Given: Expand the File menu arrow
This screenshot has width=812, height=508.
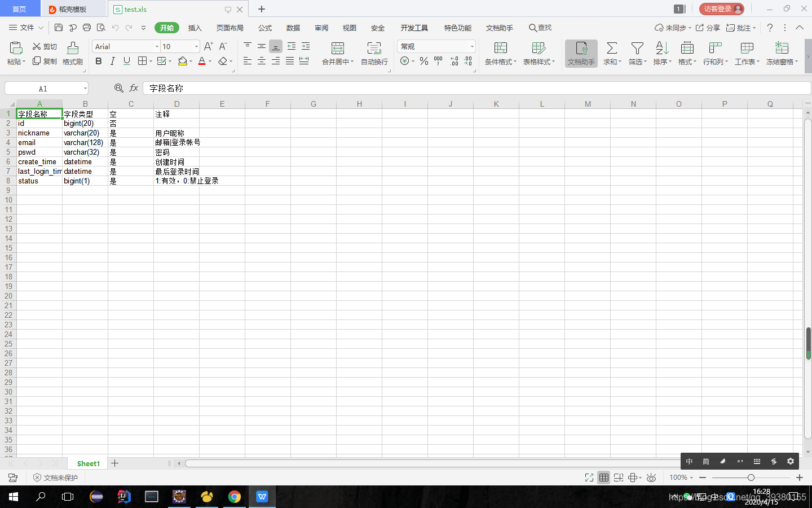Looking at the screenshot, I should (x=41, y=28).
